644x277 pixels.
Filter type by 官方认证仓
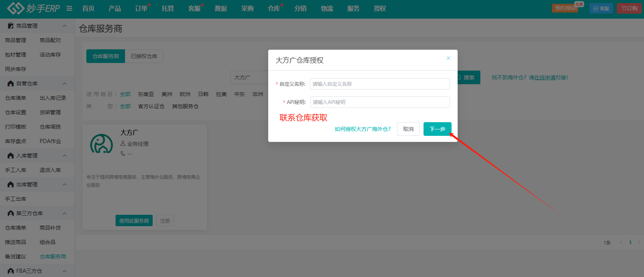[151, 106]
